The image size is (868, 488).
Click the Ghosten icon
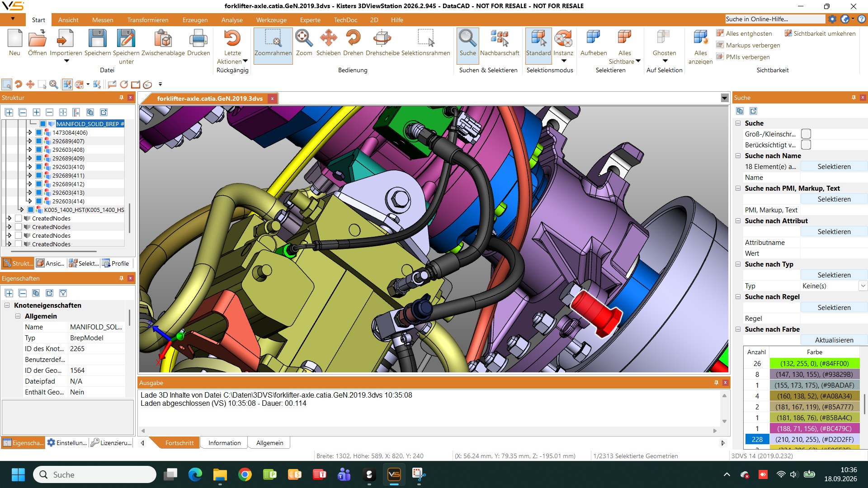click(664, 38)
